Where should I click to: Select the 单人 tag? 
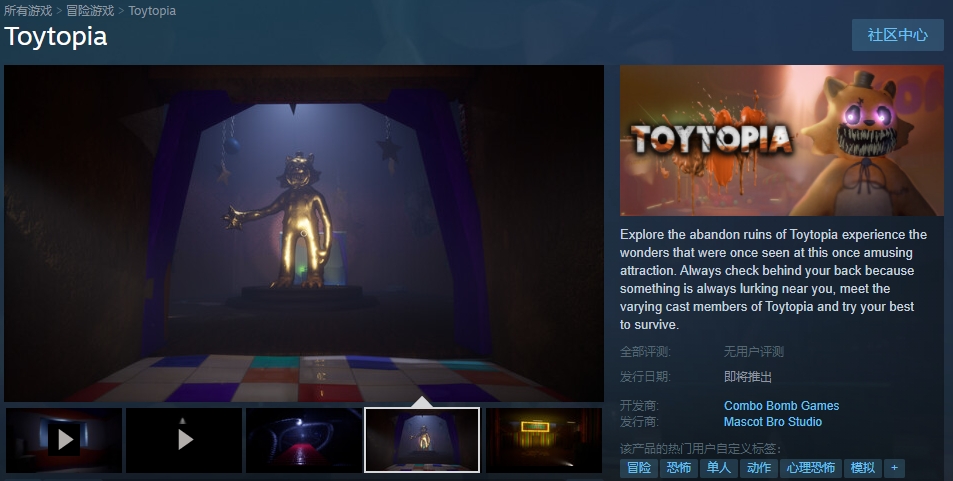[x=719, y=468]
